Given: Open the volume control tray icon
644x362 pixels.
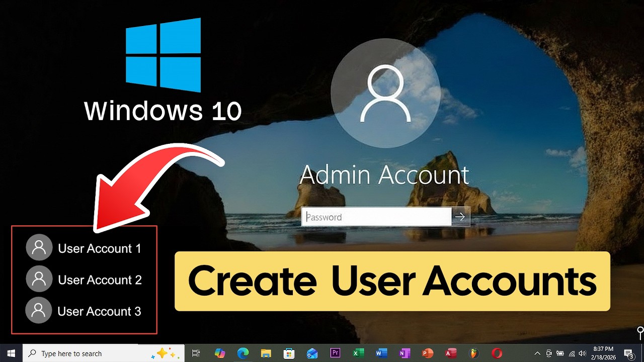Looking at the screenshot, I should [x=583, y=353].
